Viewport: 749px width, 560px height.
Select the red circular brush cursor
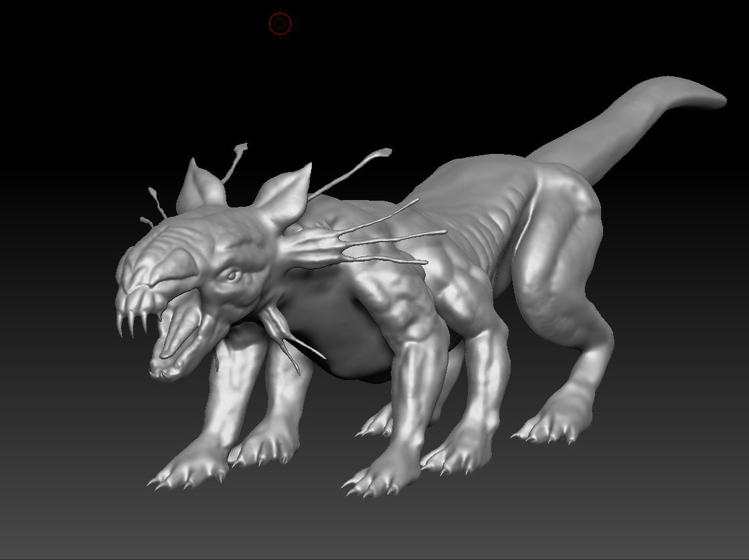coord(280,23)
